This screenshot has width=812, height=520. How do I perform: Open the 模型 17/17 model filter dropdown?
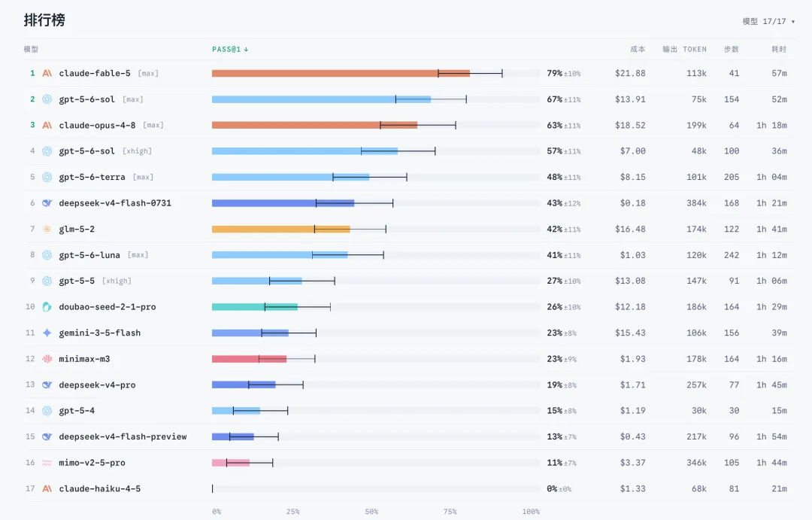pos(768,21)
